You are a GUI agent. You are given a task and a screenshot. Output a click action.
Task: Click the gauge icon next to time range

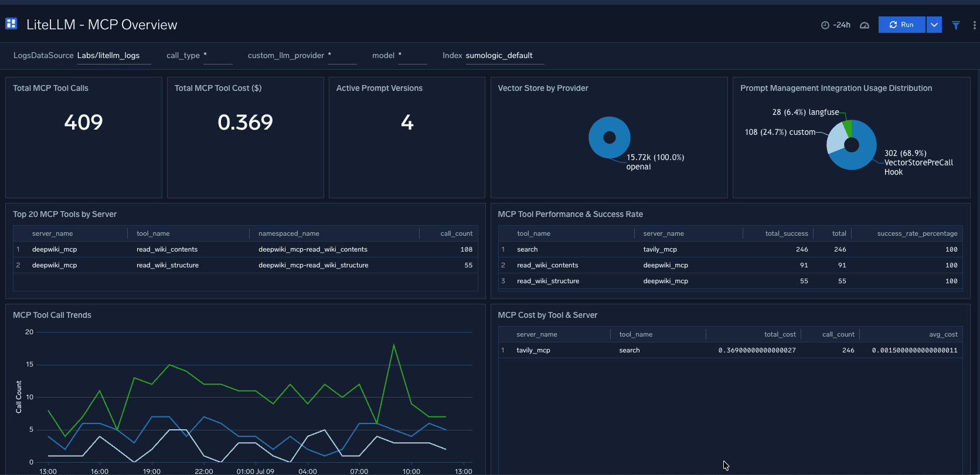tap(865, 25)
